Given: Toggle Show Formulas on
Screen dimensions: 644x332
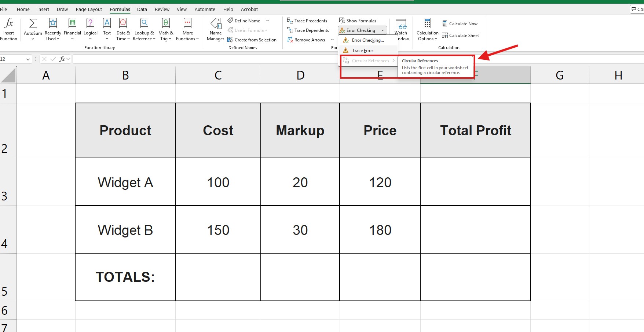Looking at the screenshot, I should click(358, 21).
